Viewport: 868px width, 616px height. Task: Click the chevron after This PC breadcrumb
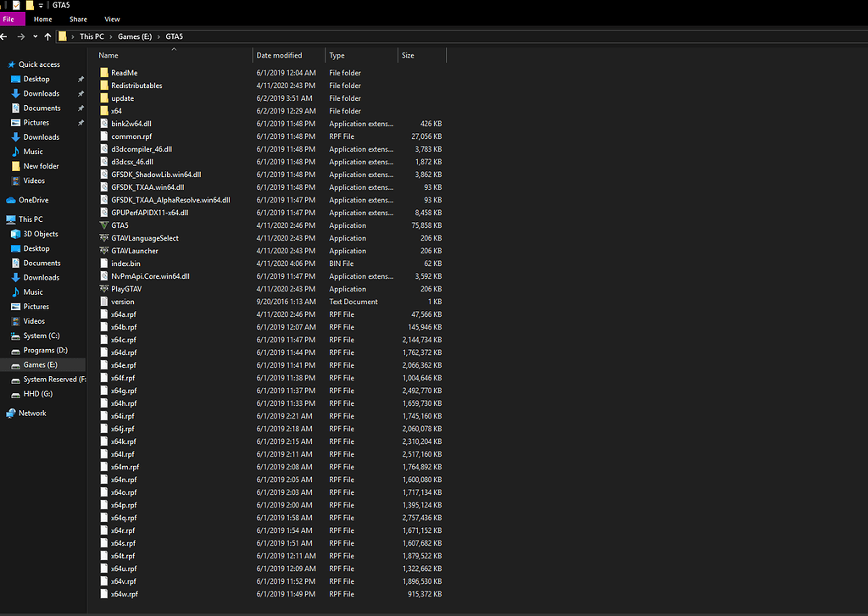pos(112,36)
